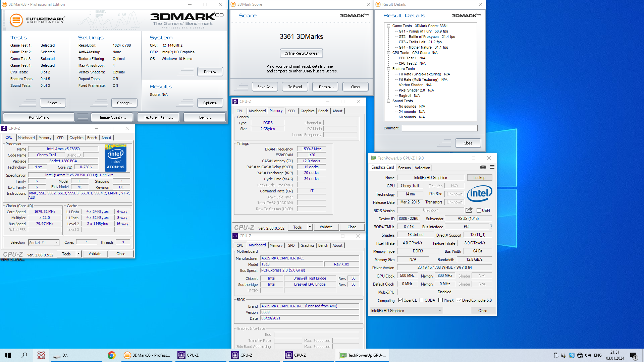Click the Bus Interface question mark in GPU-Z
Image resolution: width=644 pixels, height=362 pixels.
491,227
